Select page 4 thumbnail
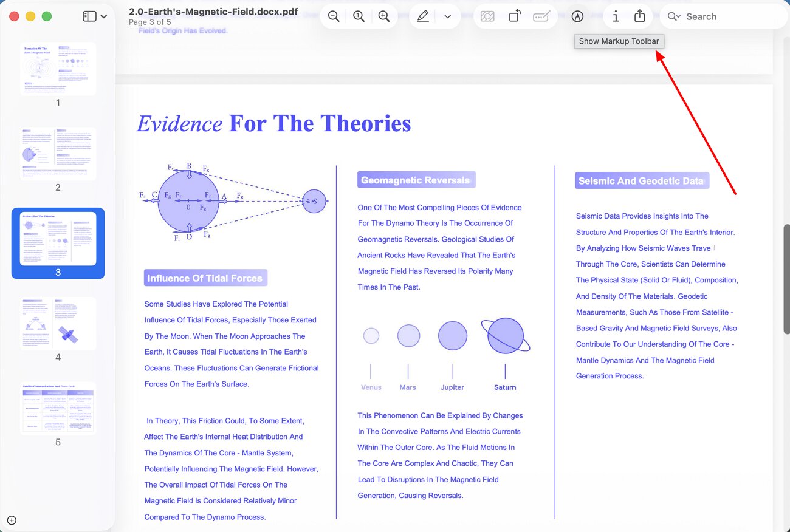 pyautogui.click(x=58, y=324)
